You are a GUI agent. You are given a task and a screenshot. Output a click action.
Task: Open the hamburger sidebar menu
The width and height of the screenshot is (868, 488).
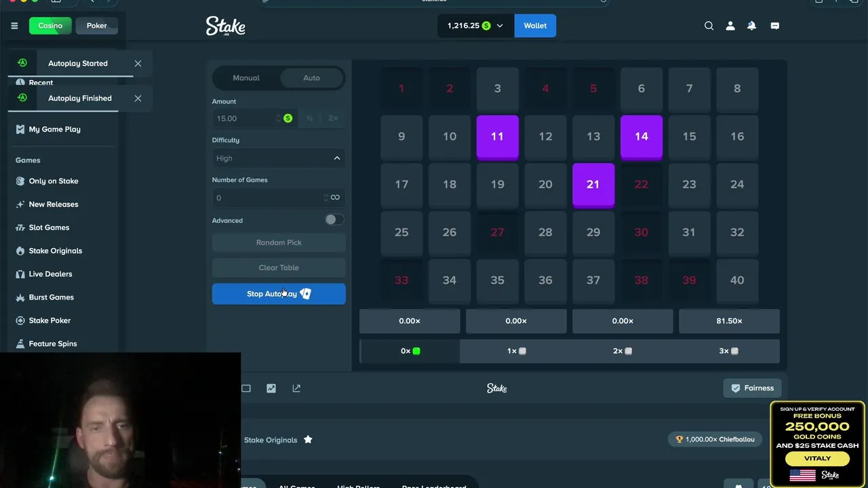click(14, 26)
